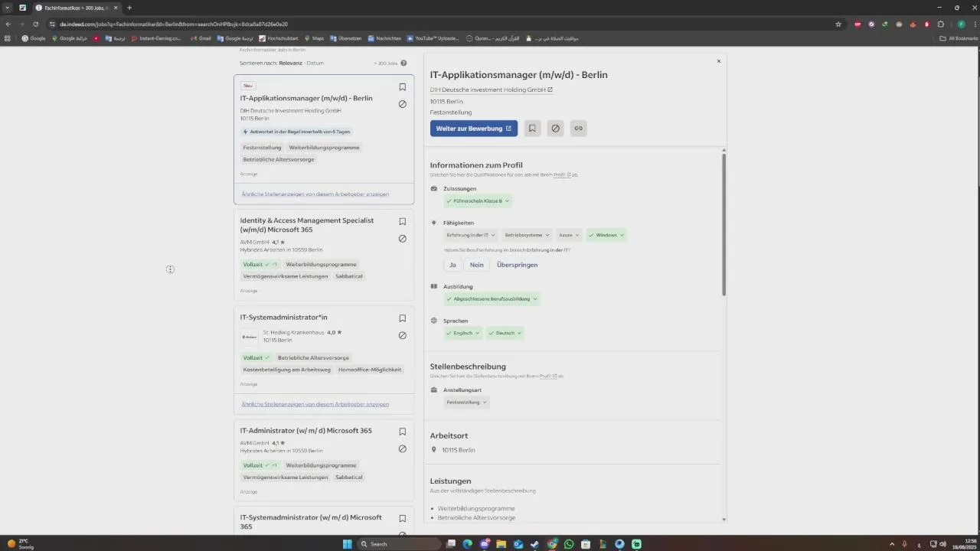Skip the question with Überspringen

(x=517, y=265)
